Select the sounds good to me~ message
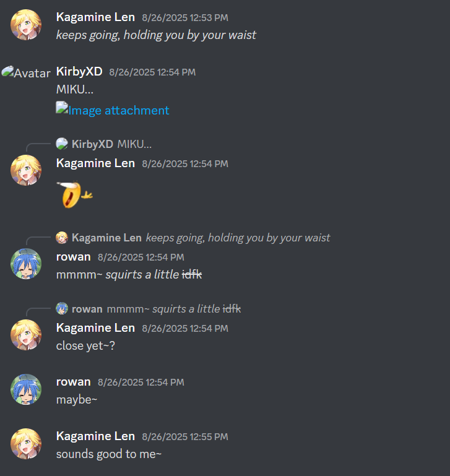The image size is (450, 476). [109, 454]
